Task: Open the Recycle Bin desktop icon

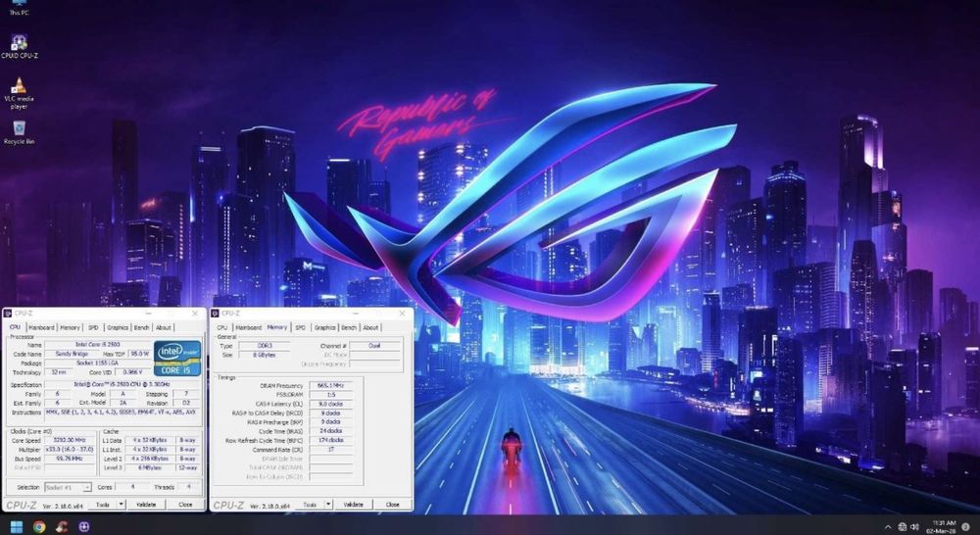Action: (x=19, y=132)
